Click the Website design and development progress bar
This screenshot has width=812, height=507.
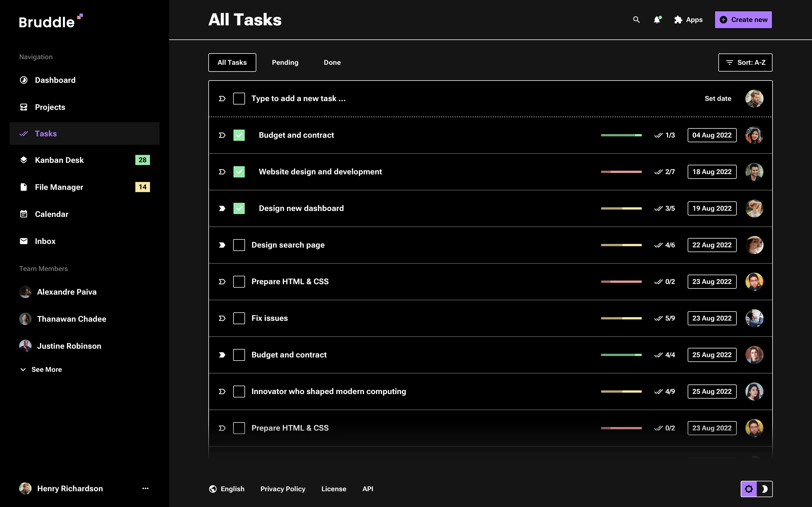coord(621,172)
